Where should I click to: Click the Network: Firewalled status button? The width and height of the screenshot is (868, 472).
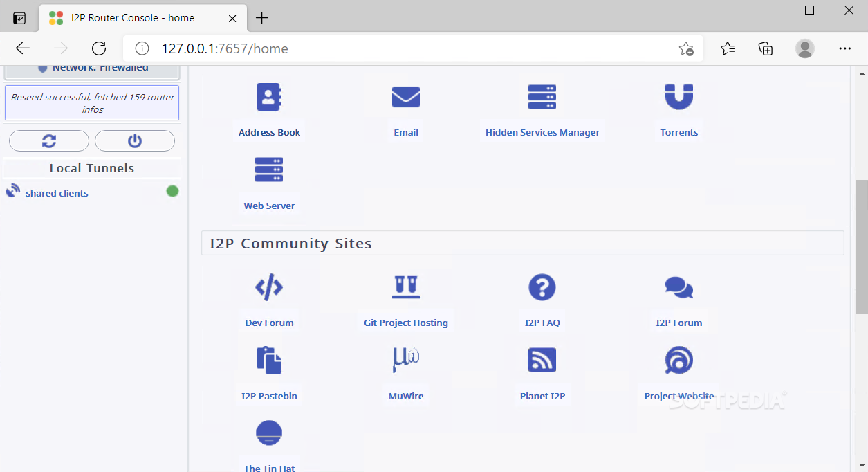coord(92,71)
